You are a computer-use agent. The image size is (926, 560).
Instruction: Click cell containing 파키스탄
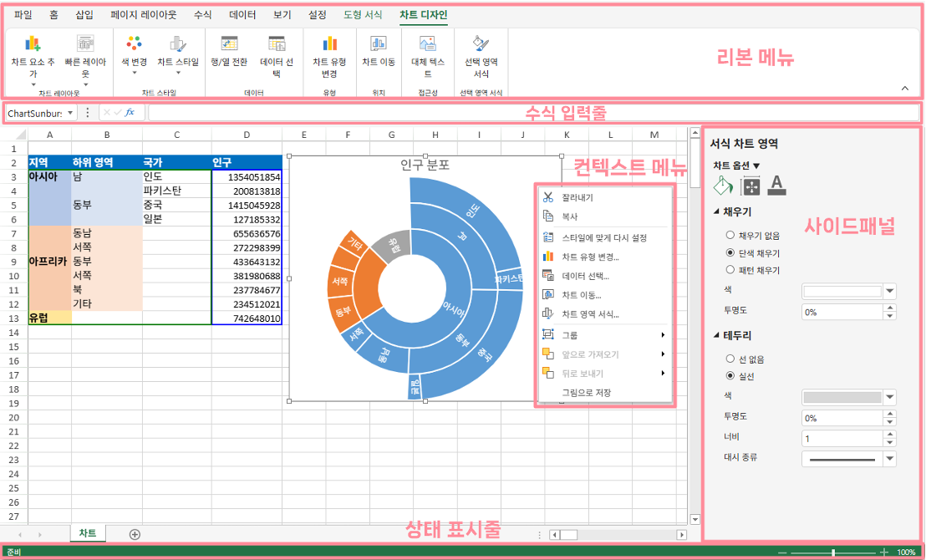pyautogui.click(x=176, y=191)
